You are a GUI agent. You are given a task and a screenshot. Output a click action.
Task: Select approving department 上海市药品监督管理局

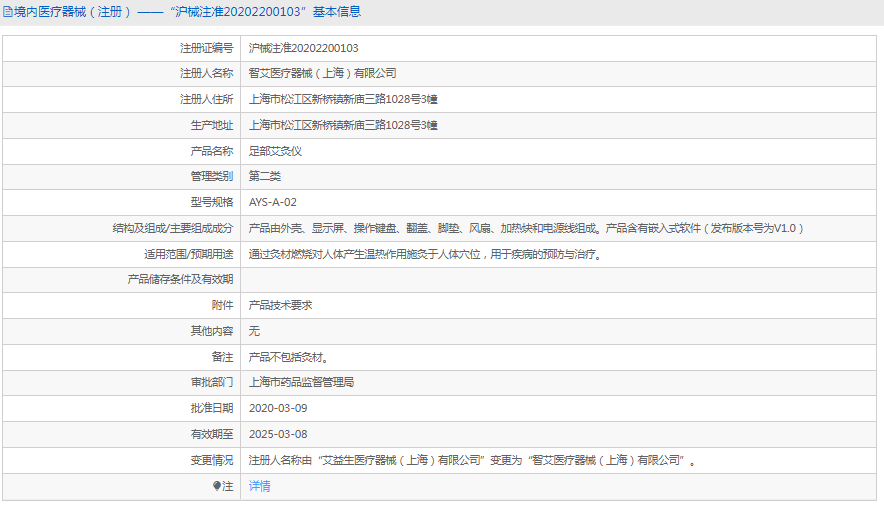pyautogui.click(x=301, y=382)
